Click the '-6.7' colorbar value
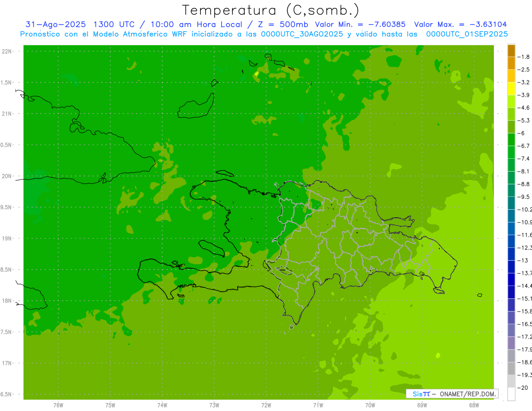 click(524, 146)
